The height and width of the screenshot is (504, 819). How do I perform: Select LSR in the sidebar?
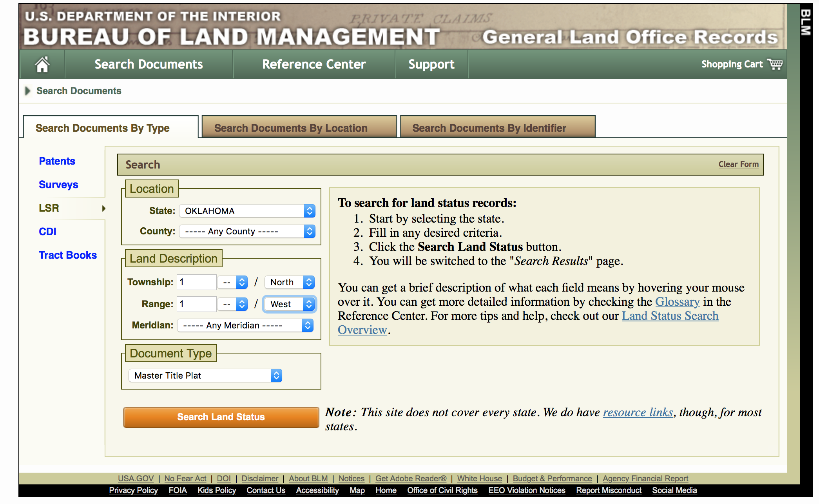coord(49,208)
